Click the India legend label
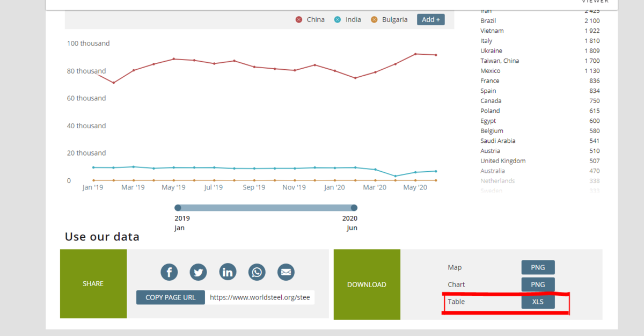 tap(353, 20)
